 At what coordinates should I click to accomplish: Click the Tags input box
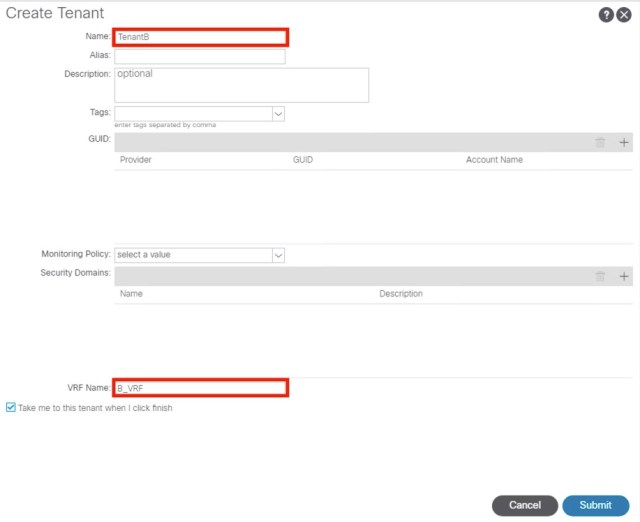click(193, 114)
